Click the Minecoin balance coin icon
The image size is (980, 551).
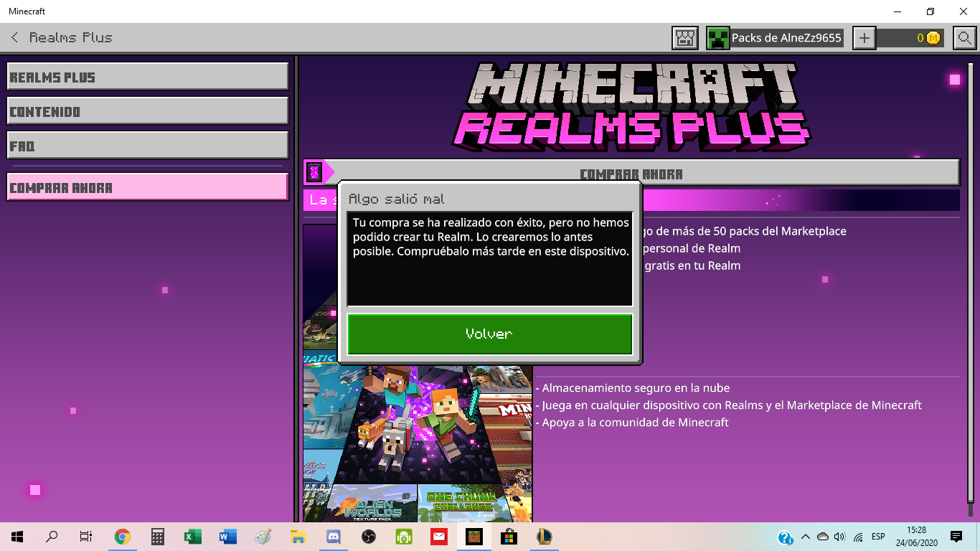coord(933,38)
